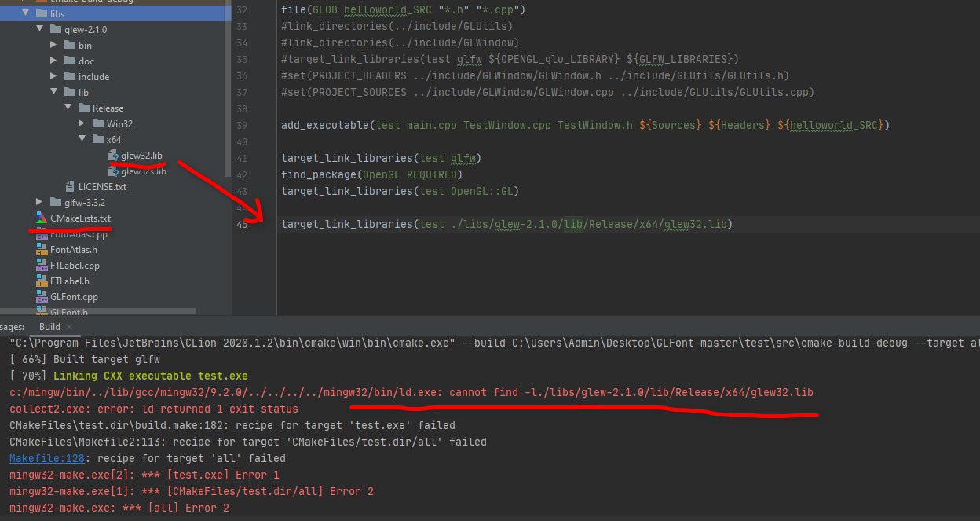
Task: Click the FTLabel.h header file icon
Action: click(x=42, y=281)
